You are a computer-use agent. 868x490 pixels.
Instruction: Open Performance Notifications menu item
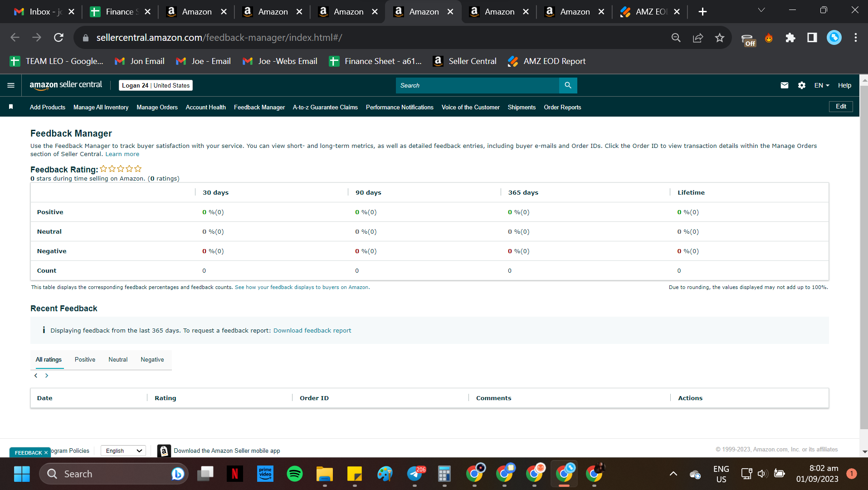pyautogui.click(x=400, y=107)
